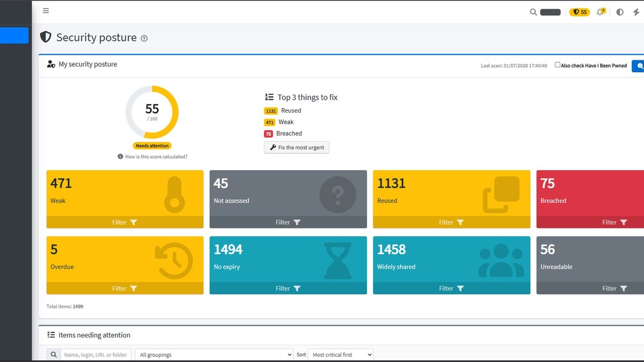This screenshot has width=644, height=362.
Task: Filter by Widely shared items
Action: pos(451,289)
